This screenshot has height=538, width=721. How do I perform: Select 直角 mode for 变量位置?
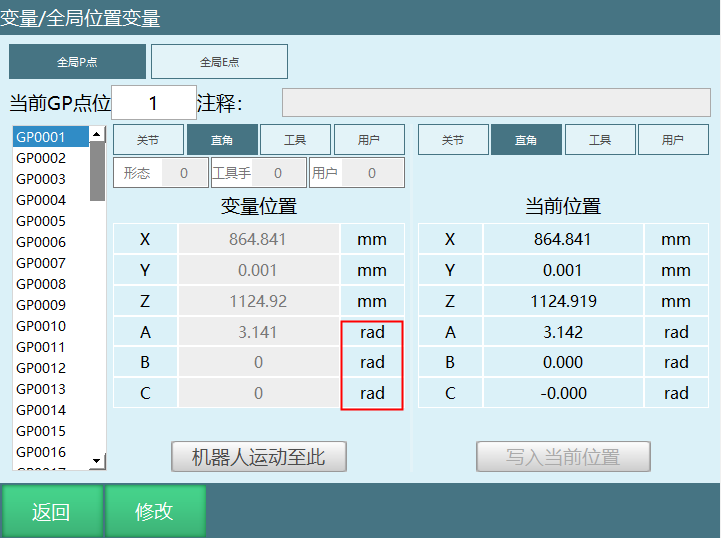coord(222,140)
